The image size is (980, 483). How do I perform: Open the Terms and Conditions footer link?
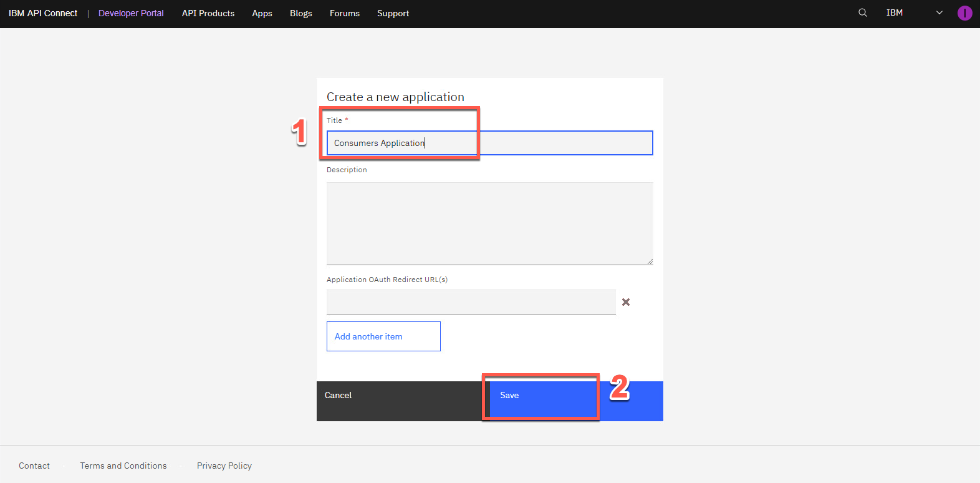[x=123, y=466]
